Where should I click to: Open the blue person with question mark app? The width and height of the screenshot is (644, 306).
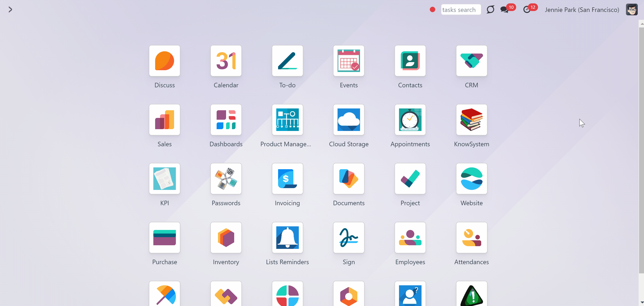[410, 294]
